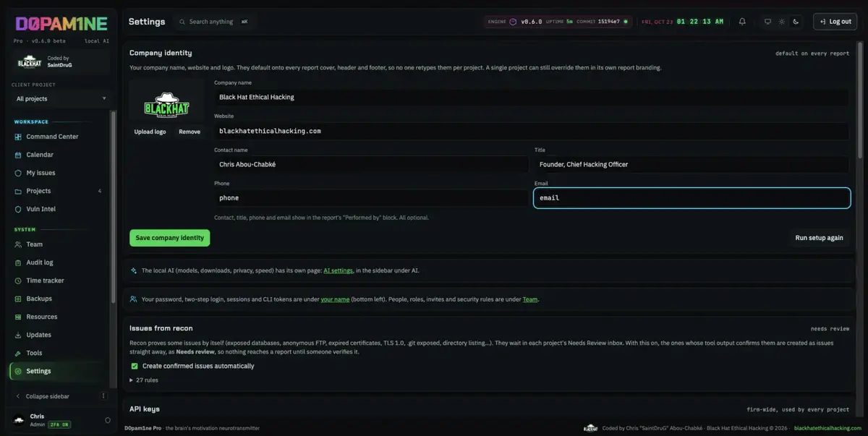Click the D0PAM1NE logo
Viewport: 868px width, 436px height.
tap(61, 25)
